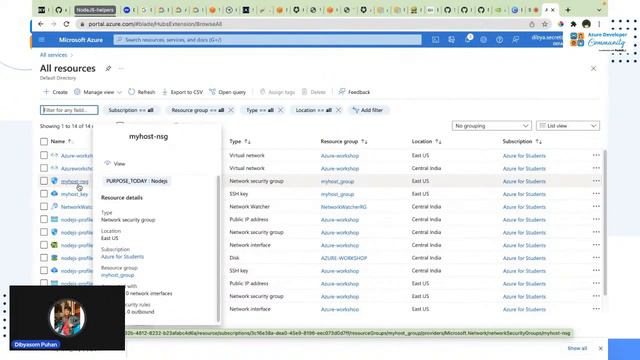Viewport: 640px width, 360px height.
Task: Click Export to CSV
Action: (182, 92)
